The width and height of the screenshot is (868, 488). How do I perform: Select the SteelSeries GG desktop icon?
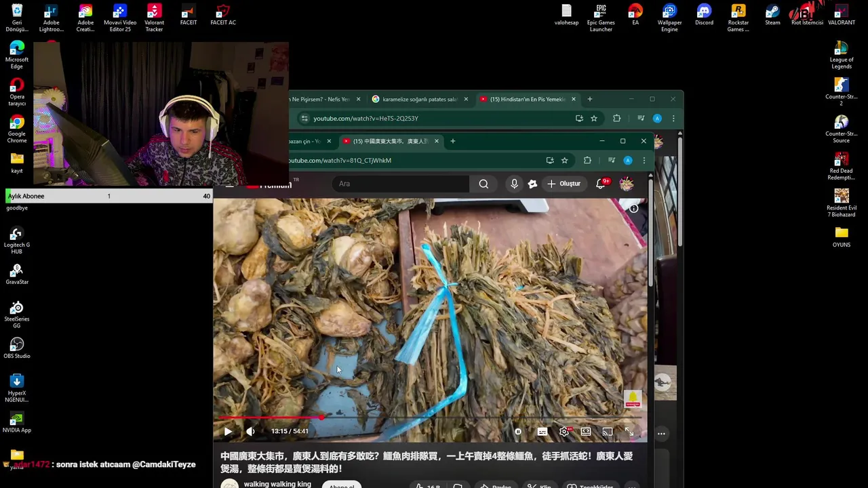tap(17, 314)
